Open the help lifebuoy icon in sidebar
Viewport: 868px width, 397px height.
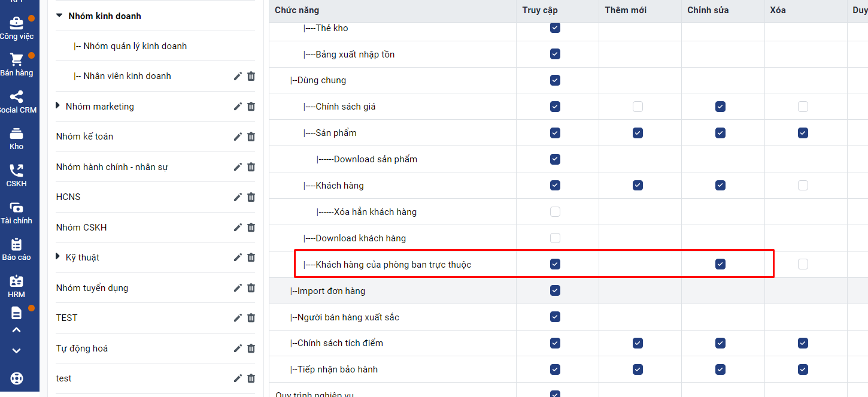coord(16,378)
